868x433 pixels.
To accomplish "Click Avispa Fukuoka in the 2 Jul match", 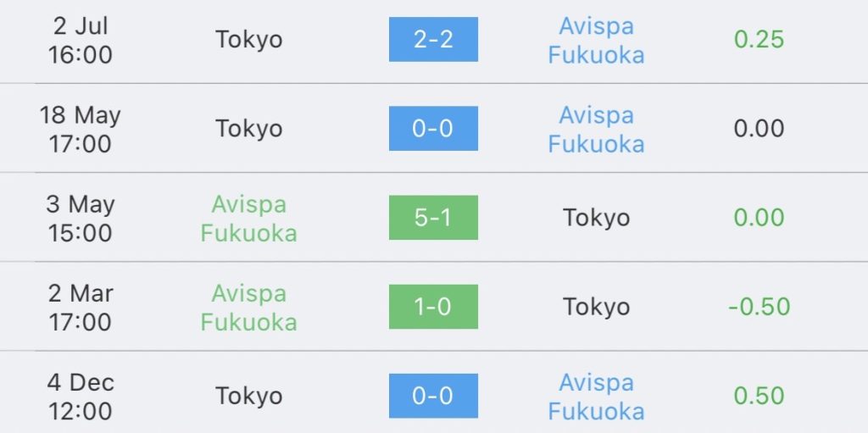I will 596,40.
